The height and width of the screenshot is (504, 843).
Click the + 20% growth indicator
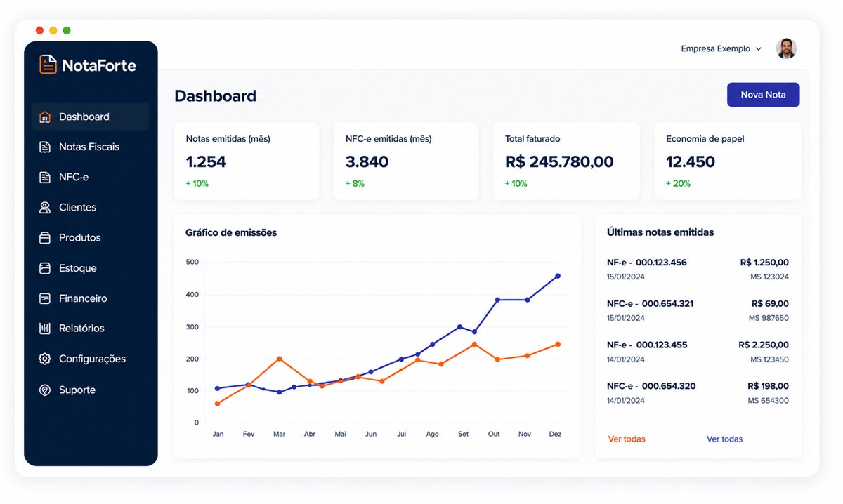coord(678,184)
